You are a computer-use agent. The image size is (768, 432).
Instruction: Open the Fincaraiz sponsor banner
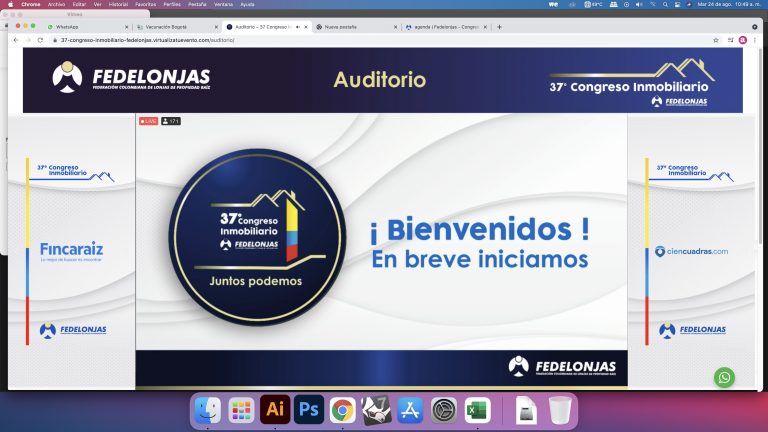(72, 252)
